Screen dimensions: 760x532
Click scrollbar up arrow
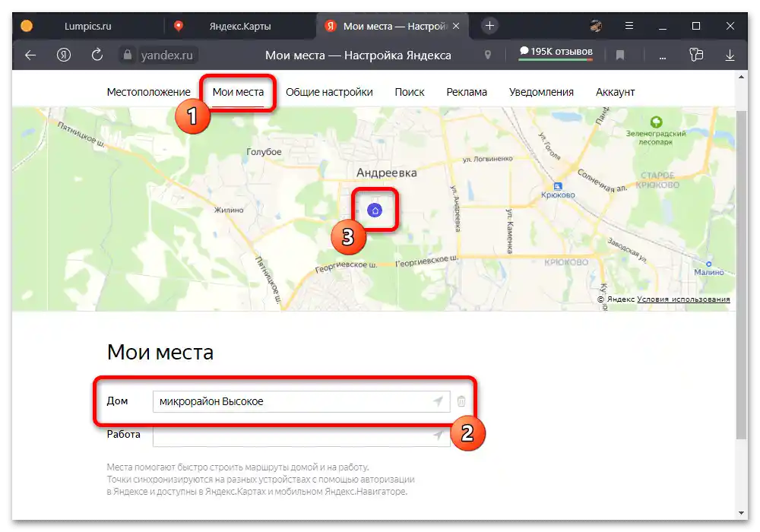741,77
